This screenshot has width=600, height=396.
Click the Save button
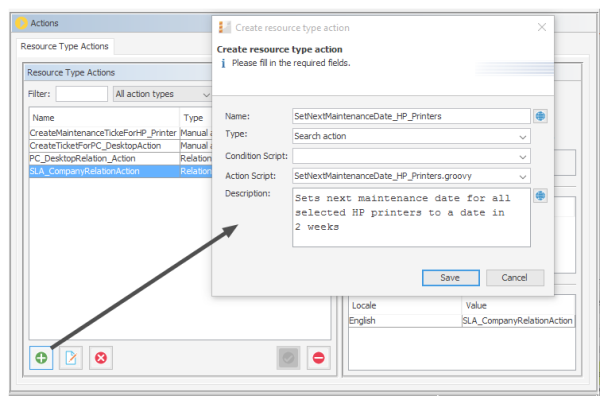point(450,278)
